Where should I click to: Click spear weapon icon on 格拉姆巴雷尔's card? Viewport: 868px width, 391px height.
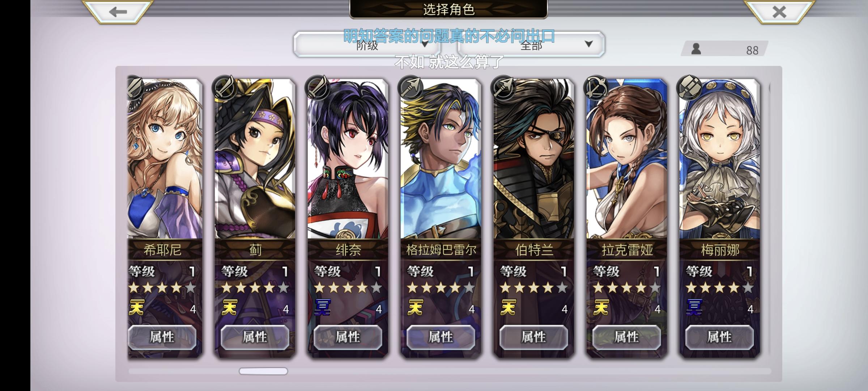coord(410,87)
